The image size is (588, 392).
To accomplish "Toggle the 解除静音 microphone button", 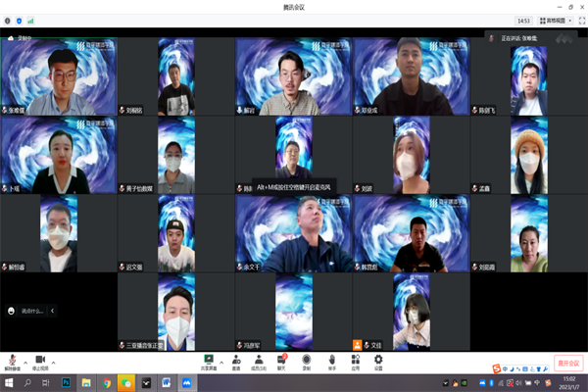I will pos(13,363).
